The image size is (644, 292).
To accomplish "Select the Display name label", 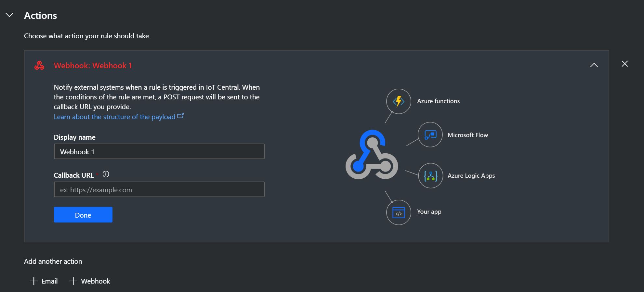I will pos(74,137).
